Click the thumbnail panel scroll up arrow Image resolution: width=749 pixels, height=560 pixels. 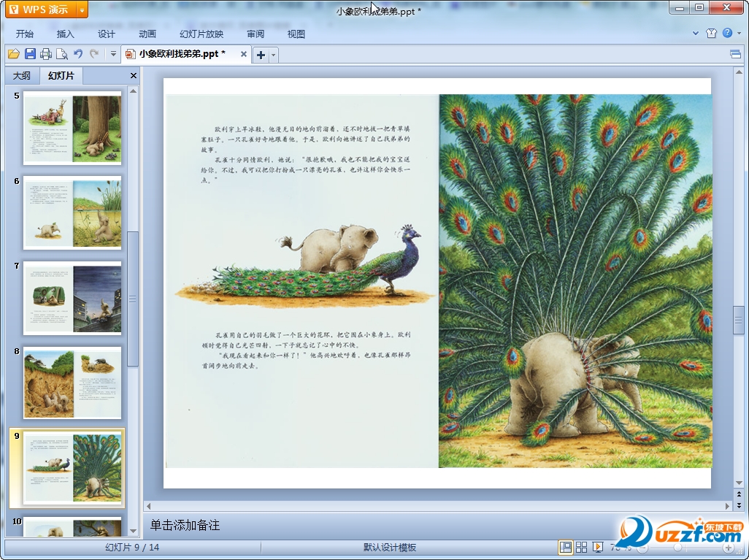pos(134,91)
